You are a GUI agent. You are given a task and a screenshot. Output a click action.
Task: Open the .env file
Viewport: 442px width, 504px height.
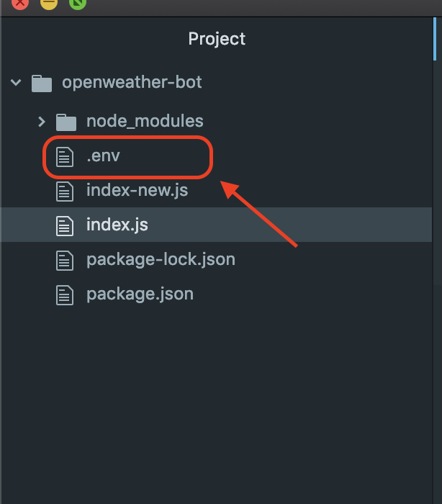pos(103,156)
